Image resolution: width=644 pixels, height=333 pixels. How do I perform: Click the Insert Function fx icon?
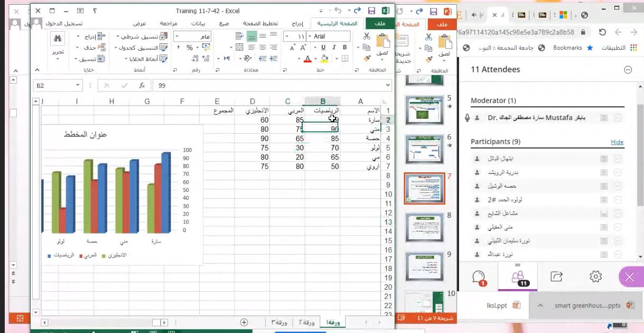click(142, 85)
